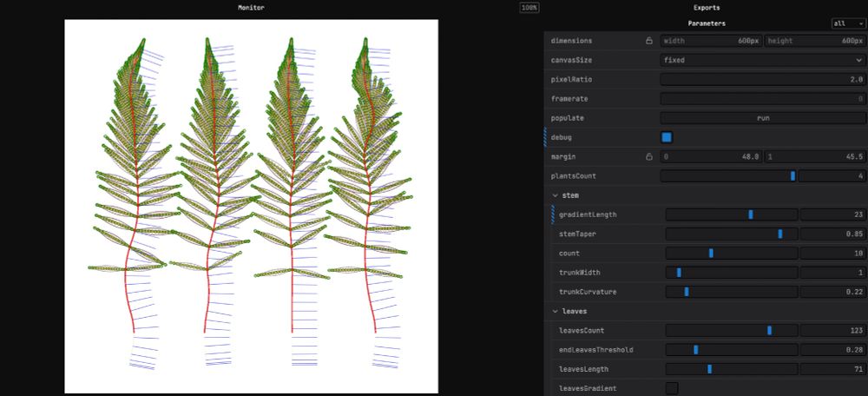Edit the stem count number field 10
The width and height of the screenshot is (868, 396).
coord(832,253)
